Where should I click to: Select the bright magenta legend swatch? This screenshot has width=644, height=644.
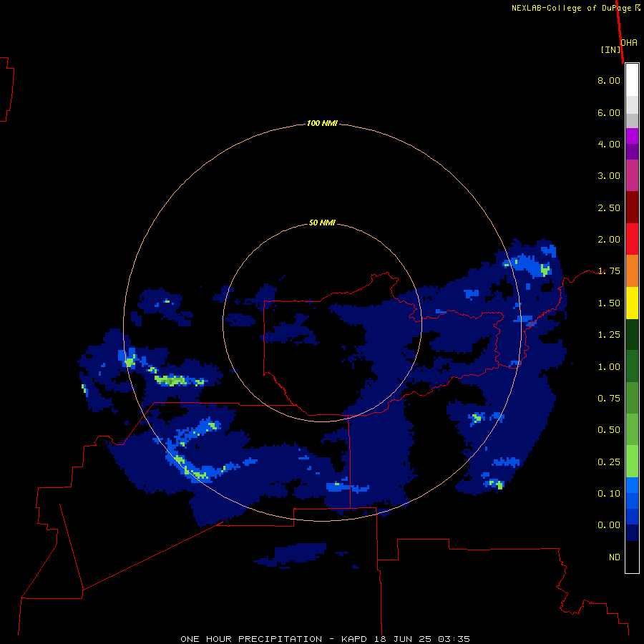pyautogui.click(x=632, y=136)
